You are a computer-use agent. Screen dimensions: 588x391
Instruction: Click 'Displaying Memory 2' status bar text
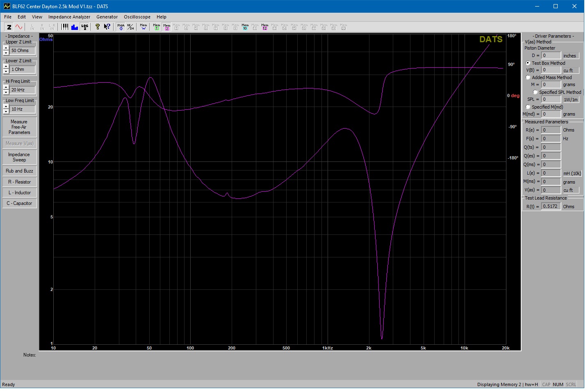click(499, 384)
